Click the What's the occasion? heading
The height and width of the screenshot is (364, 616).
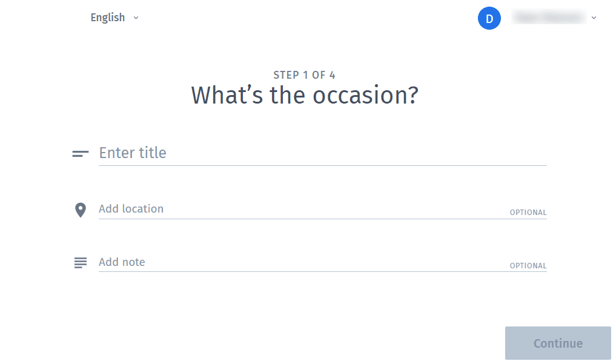point(305,96)
